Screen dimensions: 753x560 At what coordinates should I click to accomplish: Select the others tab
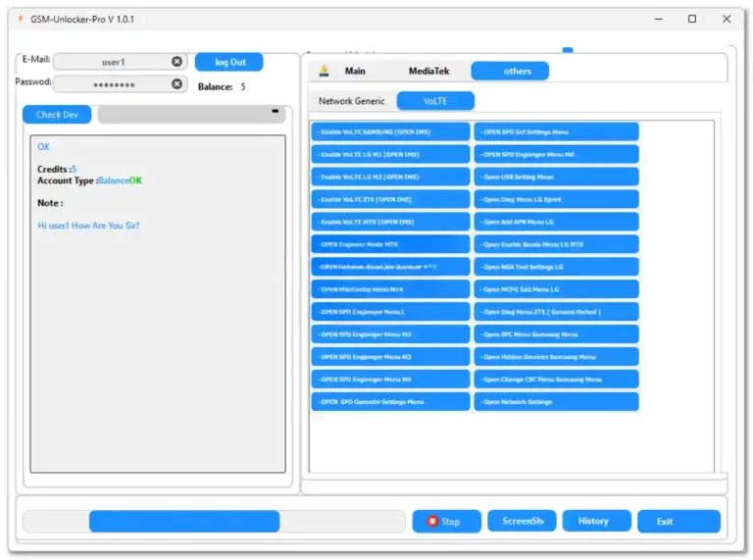tap(510, 71)
